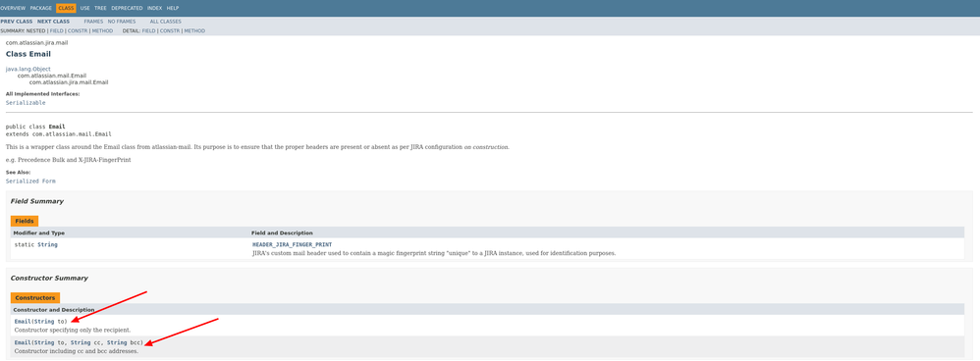Select the Fields tab
980x361 pixels.
pos(25,221)
